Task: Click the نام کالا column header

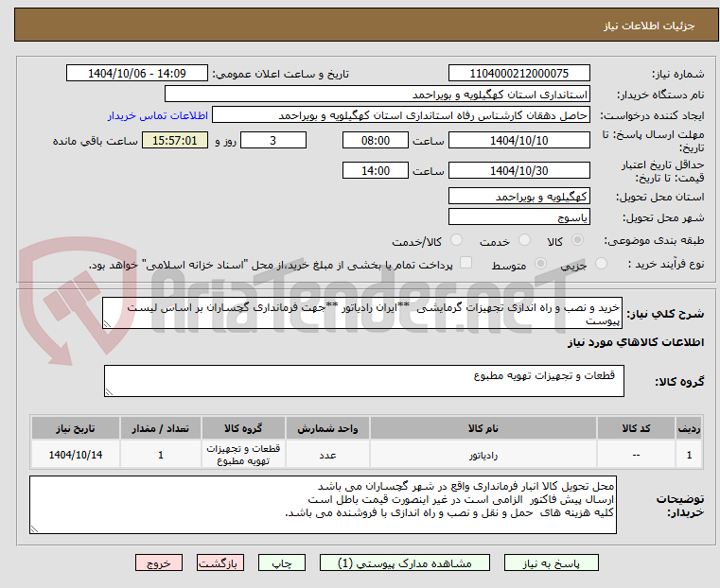Action: point(483,428)
